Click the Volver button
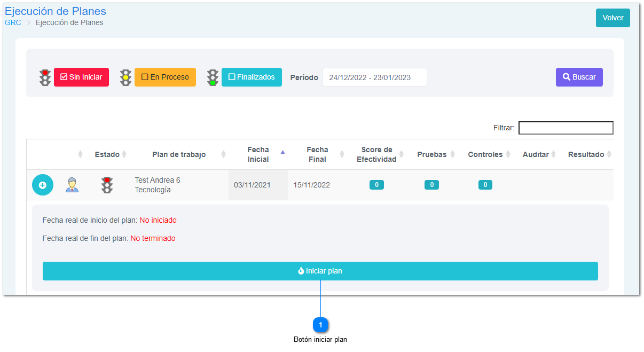The width and height of the screenshot is (644, 352). [613, 18]
